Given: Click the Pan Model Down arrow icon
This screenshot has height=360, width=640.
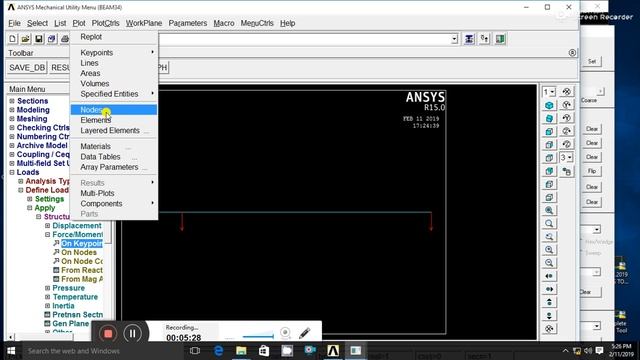Looking at the screenshot, I should pos(549,316).
